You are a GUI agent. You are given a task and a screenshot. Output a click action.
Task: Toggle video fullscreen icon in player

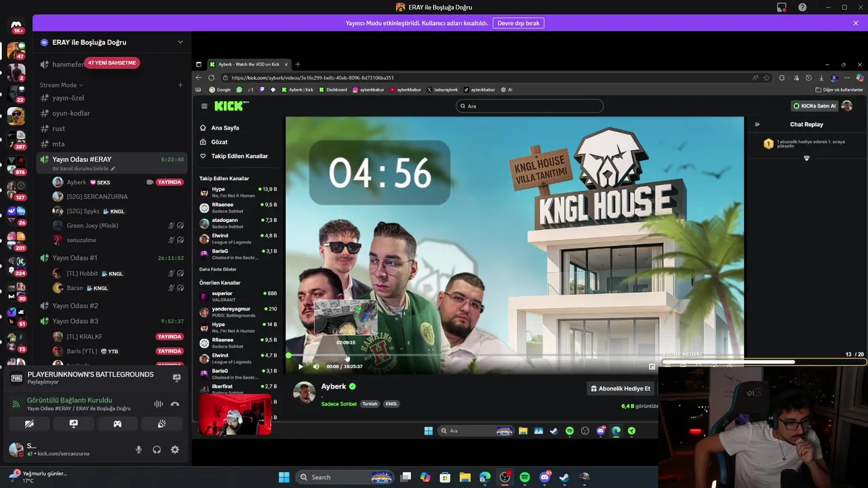(652, 367)
